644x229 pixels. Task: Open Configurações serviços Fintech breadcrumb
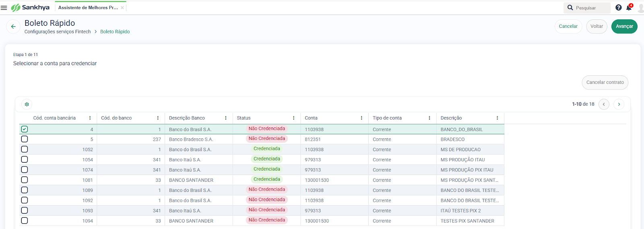(58, 32)
